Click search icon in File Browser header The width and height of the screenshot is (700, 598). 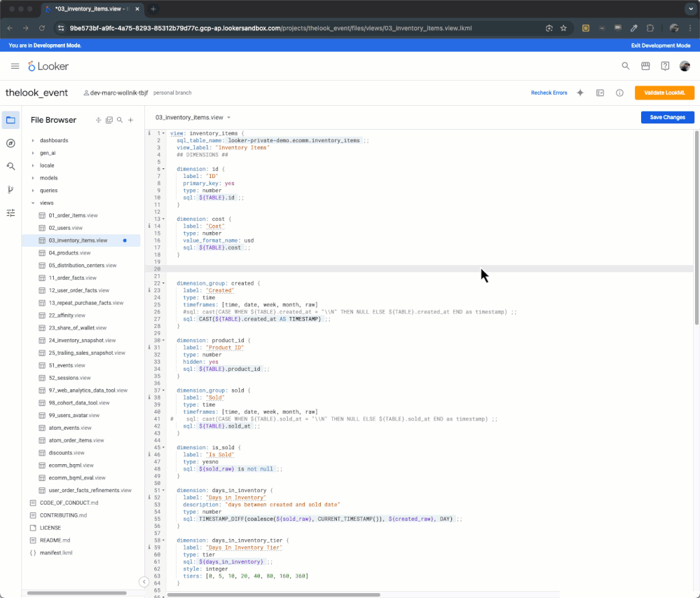coord(120,120)
